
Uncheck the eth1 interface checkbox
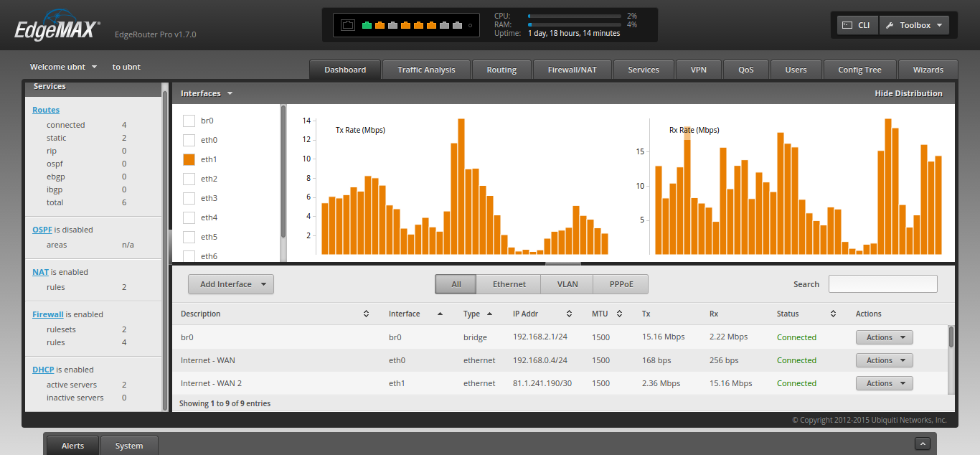pos(189,159)
